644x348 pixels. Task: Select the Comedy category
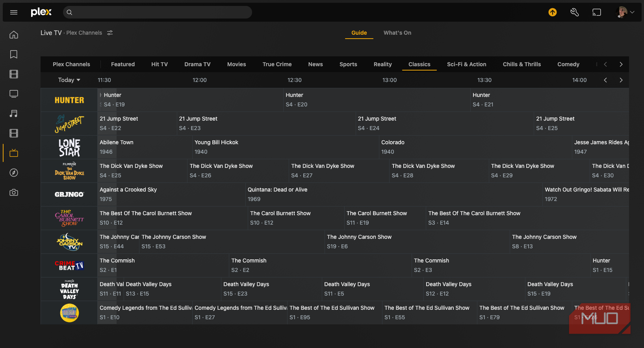tap(568, 64)
